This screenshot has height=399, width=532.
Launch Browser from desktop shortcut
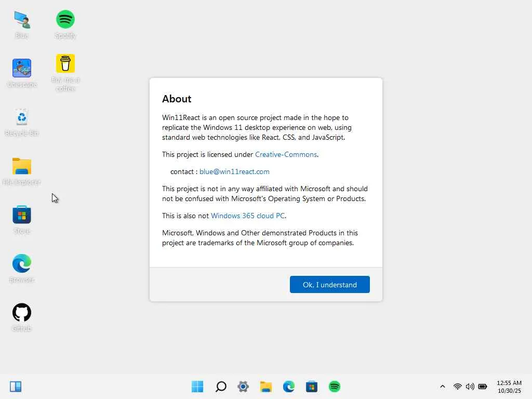coord(22,269)
